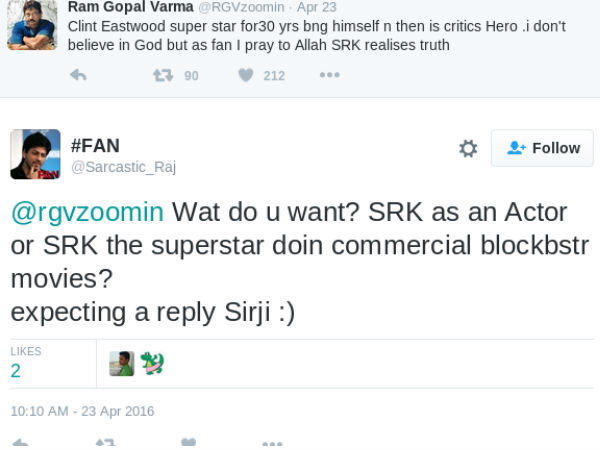Click the @rgvzoomin mention in the reply
The height and width of the screenshot is (450, 600).
point(87,212)
